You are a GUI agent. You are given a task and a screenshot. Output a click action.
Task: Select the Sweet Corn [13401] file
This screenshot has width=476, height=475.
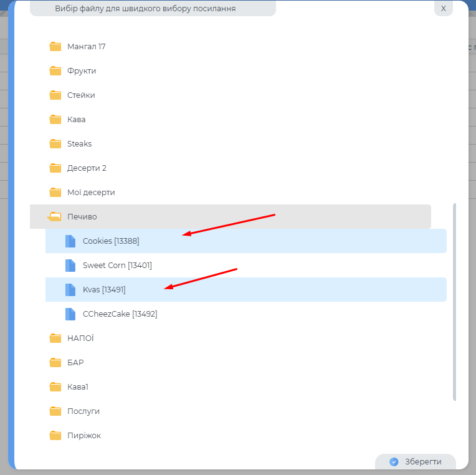click(x=117, y=266)
